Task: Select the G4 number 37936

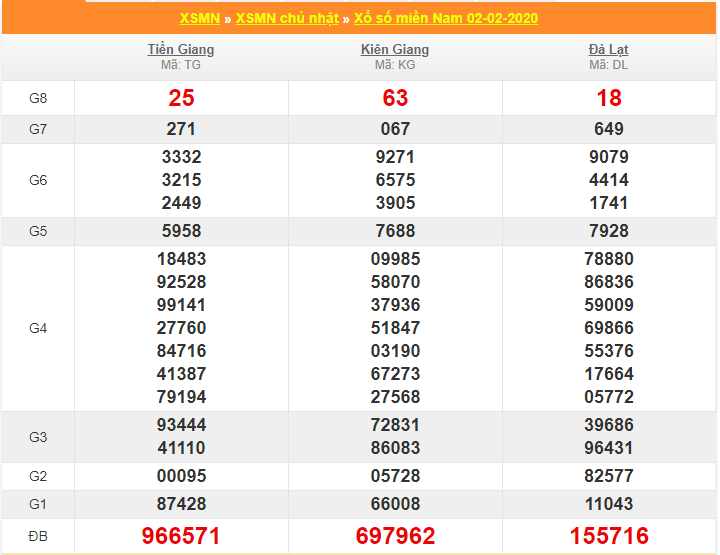Action: coord(395,305)
